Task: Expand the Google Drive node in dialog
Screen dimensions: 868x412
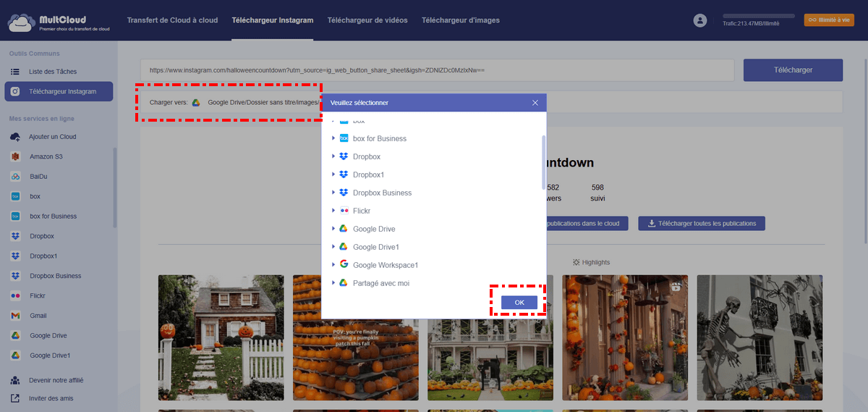Action: (333, 229)
